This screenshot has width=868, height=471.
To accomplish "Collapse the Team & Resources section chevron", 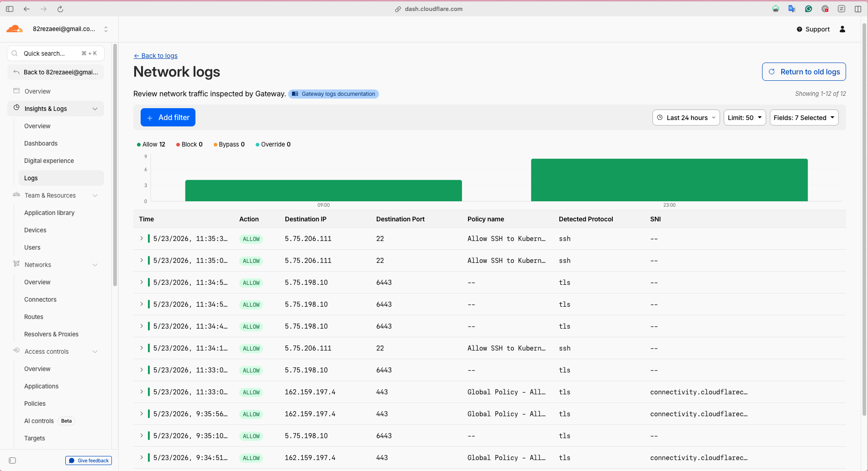I will click(x=95, y=195).
